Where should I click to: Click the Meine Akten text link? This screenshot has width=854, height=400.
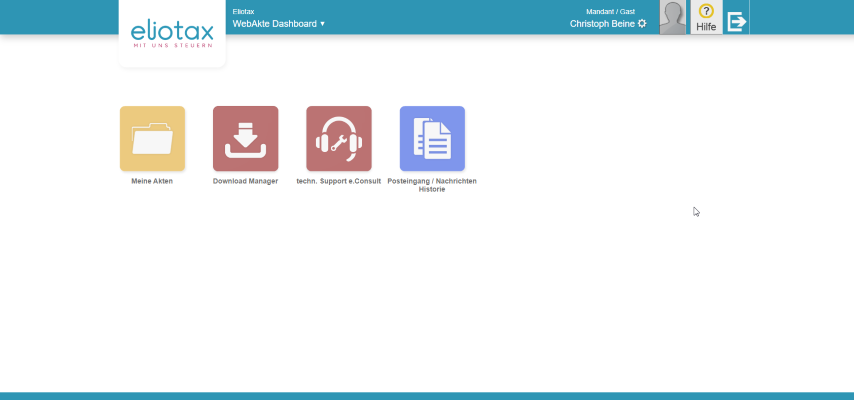coord(152,181)
